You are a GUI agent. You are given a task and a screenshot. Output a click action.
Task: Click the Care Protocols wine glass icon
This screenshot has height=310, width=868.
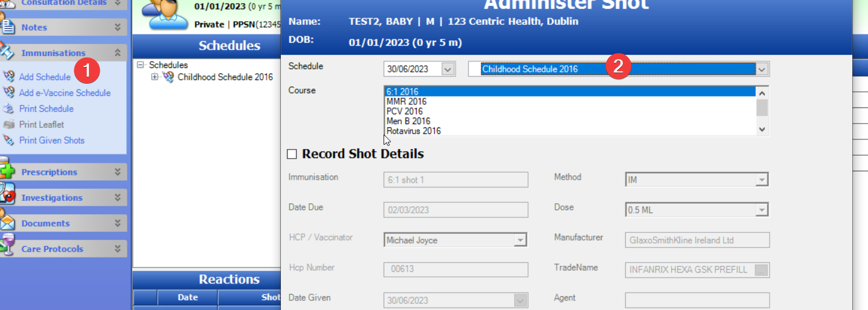7,247
